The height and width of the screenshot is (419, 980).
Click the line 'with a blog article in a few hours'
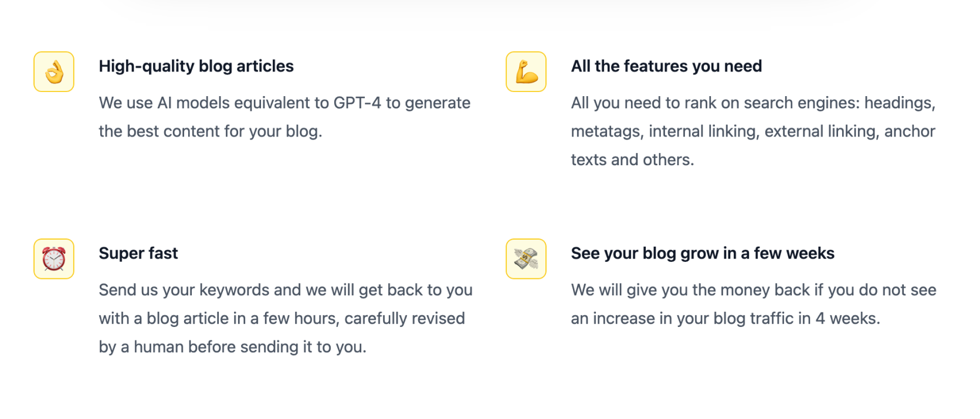coord(282,319)
